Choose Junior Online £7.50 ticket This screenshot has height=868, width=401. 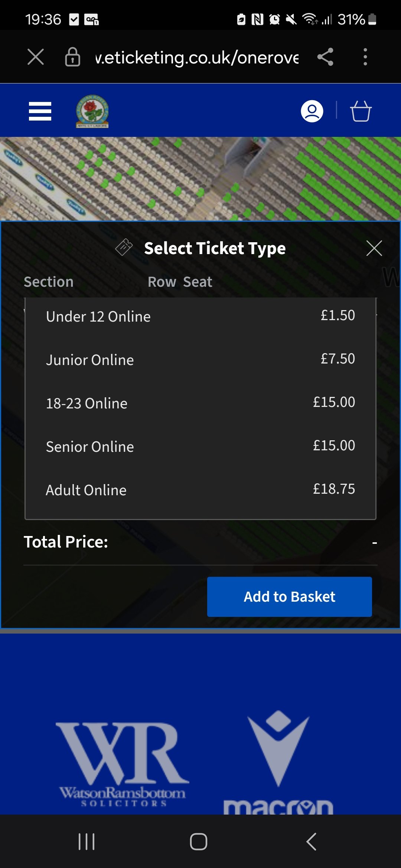tap(200, 360)
